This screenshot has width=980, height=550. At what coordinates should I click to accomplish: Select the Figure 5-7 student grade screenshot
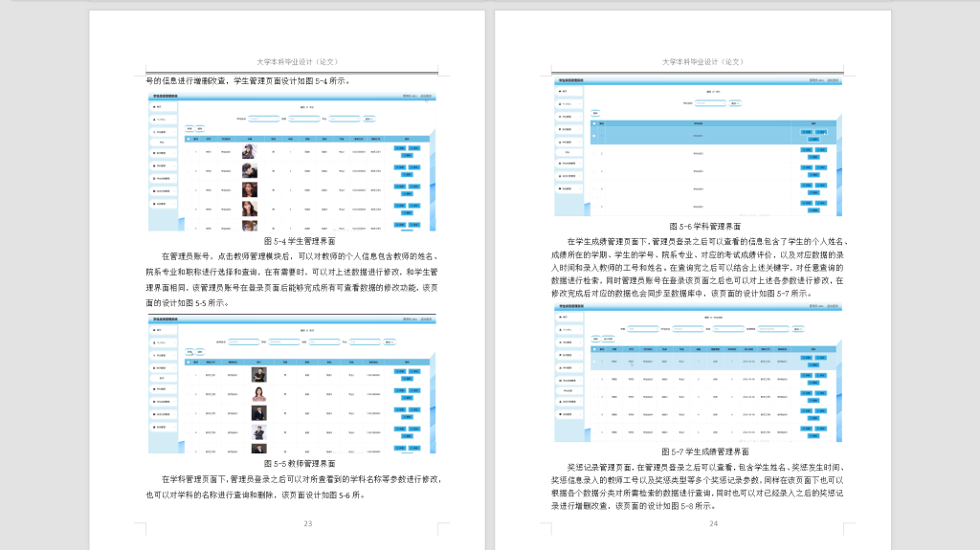click(x=698, y=372)
